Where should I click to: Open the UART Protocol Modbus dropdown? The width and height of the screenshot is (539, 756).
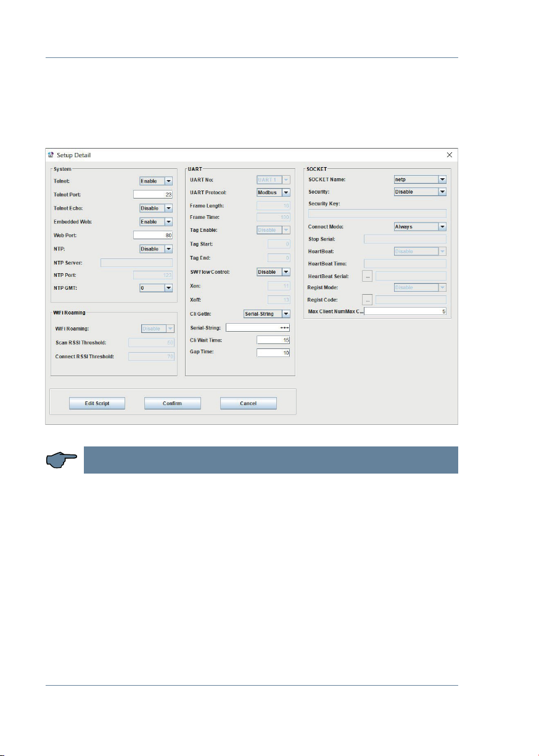[x=273, y=193]
